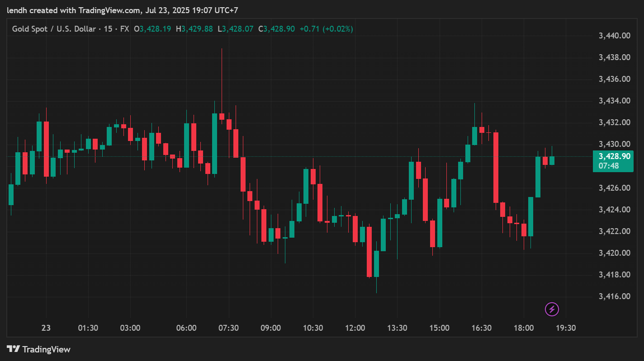Click the 10:30 time axis label
The image size is (644, 361).
(x=313, y=328)
